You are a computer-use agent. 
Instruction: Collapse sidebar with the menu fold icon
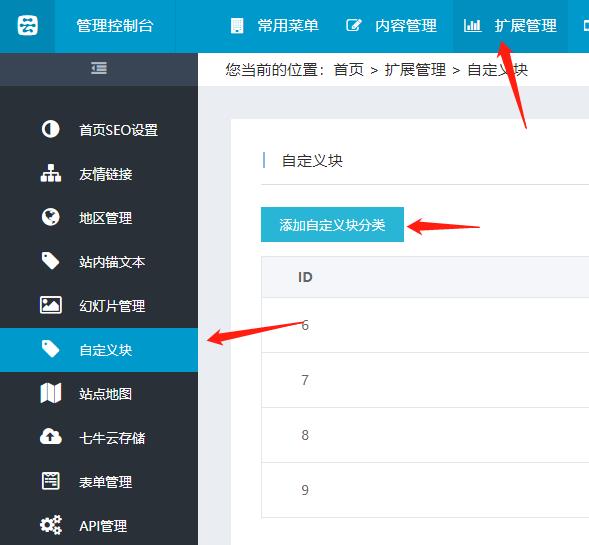click(99, 68)
